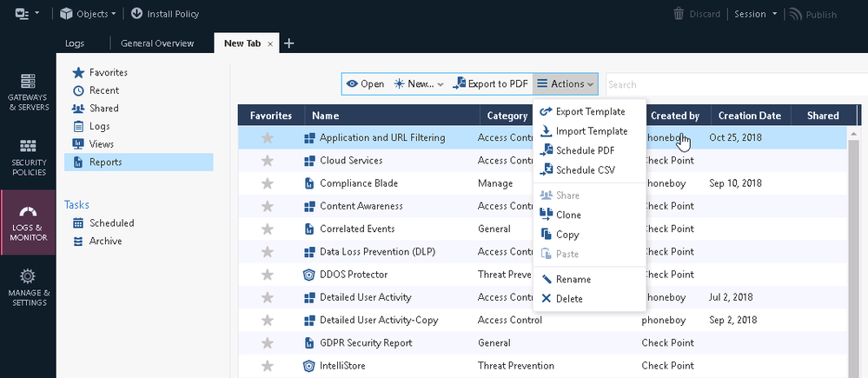Viewport: 868px width, 378px height.
Task: Click in the Search field
Action: coord(736,84)
